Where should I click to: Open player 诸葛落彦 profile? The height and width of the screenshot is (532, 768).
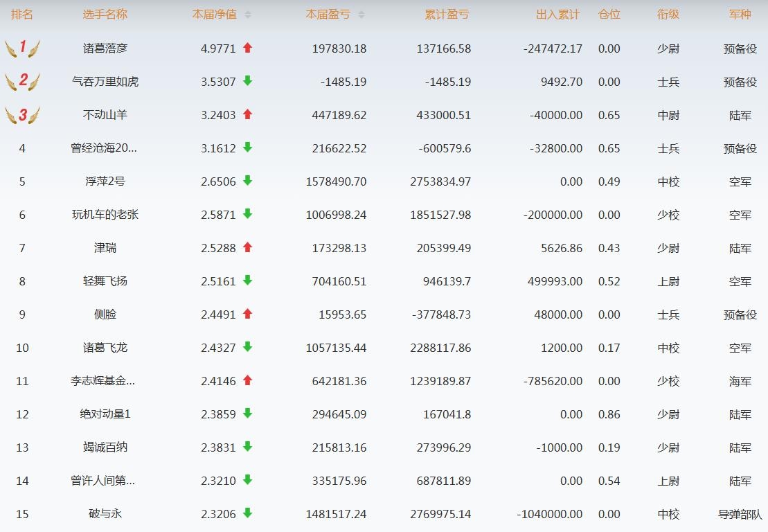105,48
